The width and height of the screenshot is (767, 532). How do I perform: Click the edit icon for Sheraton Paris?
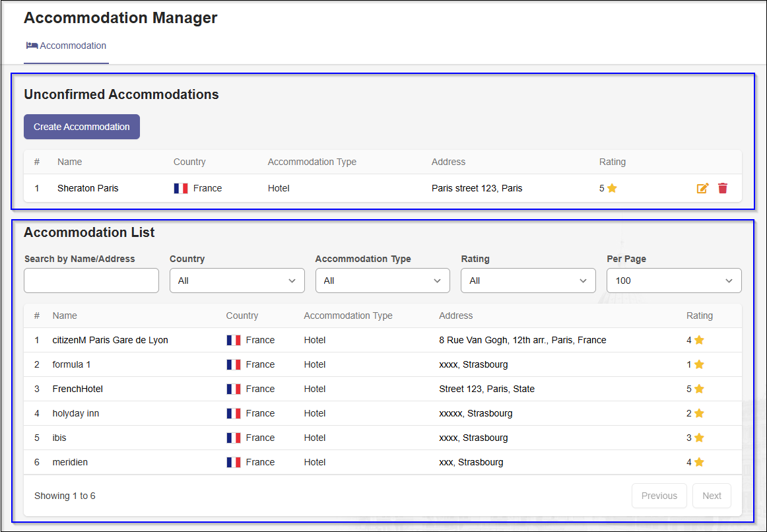[702, 188]
